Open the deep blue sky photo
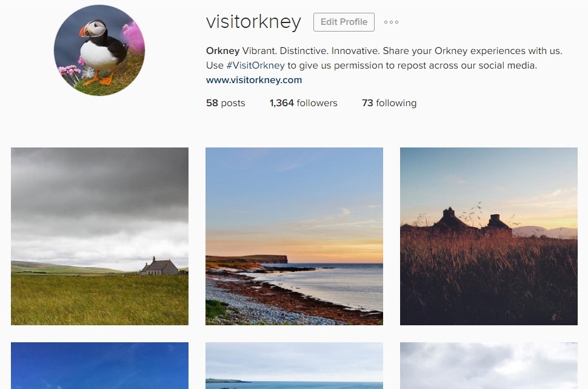The width and height of the screenshot is (588, 389). coord(100,366)
